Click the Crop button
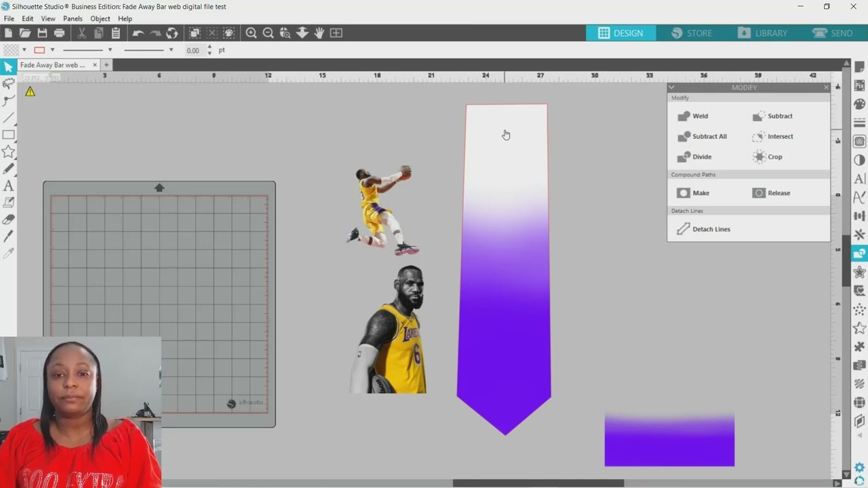This screenshot has width=868, height=488. click(767, 157)
